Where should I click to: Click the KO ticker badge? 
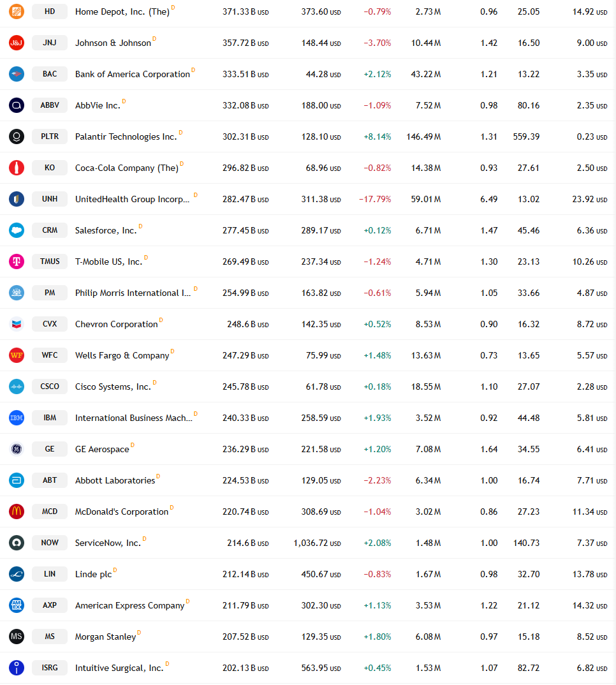[x=50, y=168]
